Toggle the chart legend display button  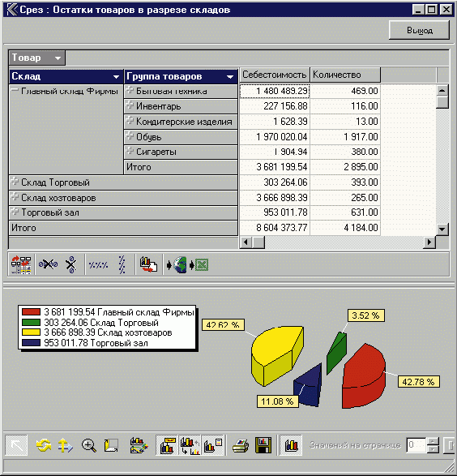click(213, 445)
